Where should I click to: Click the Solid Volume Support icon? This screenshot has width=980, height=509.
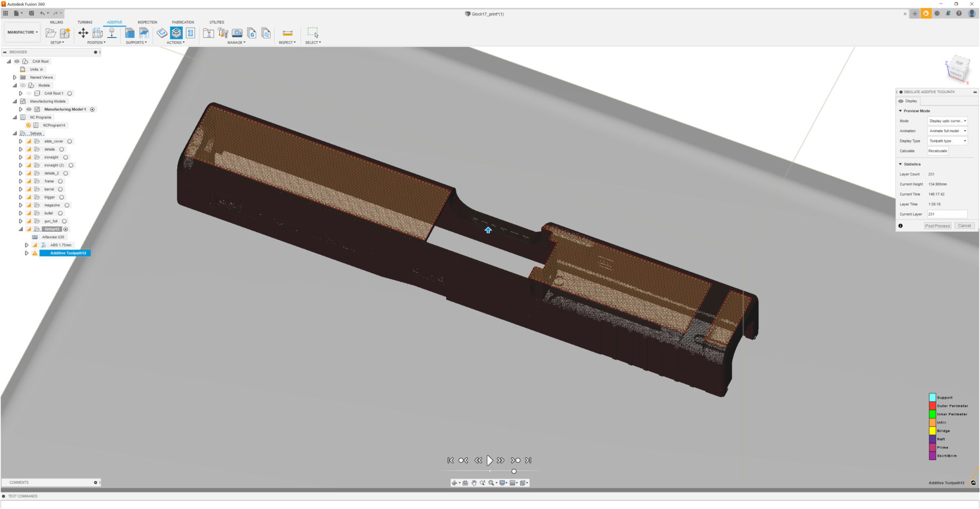pyautogui.click(x=129, y=33)
